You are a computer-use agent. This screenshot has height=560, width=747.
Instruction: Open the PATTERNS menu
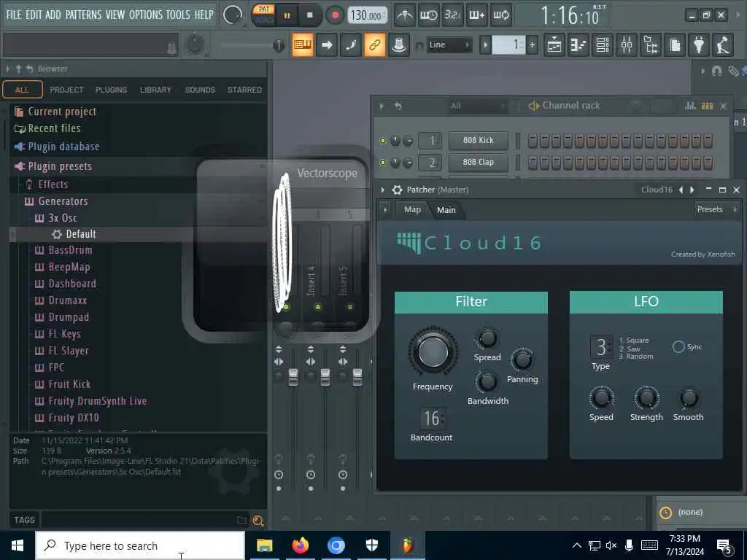coord(83,15)
